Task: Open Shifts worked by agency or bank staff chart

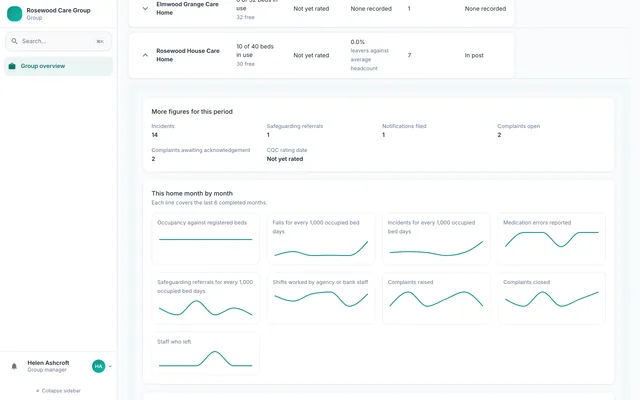Action: pos(321,298)
